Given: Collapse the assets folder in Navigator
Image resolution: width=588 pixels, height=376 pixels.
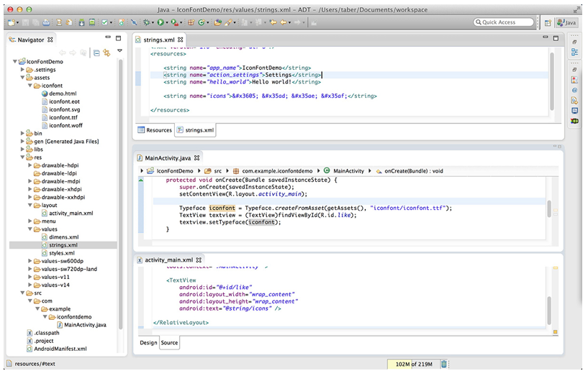Looking at the screenshot, I should coord(22,78).
